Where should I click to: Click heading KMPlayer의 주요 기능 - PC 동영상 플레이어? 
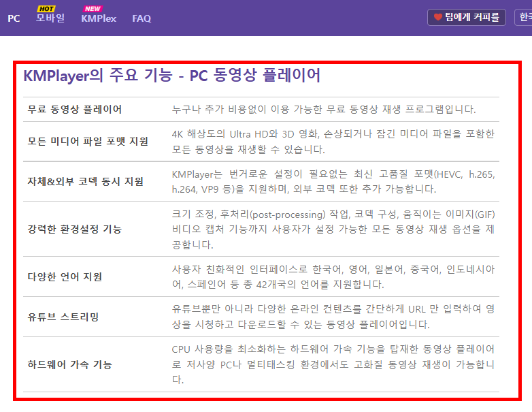171,76
